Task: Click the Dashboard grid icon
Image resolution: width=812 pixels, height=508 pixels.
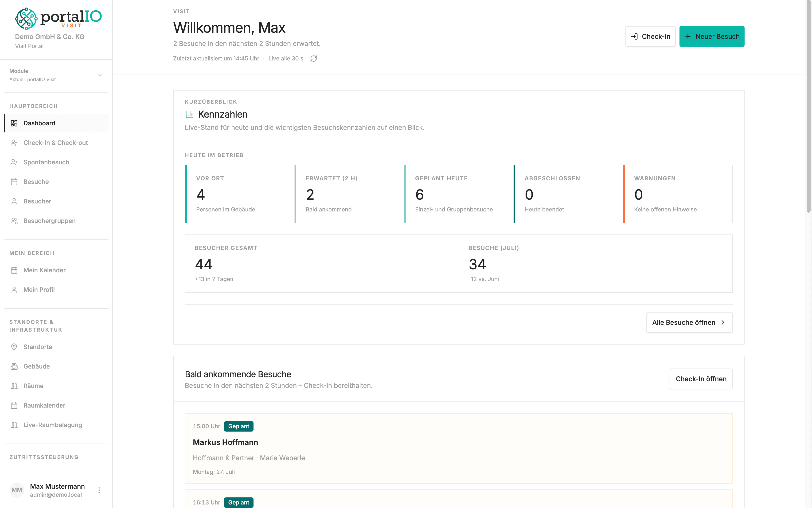Action: (x=14, y=123)
